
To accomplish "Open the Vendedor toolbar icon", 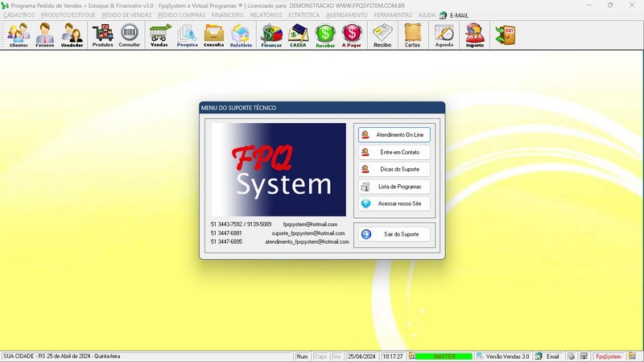I will point(72,35).
